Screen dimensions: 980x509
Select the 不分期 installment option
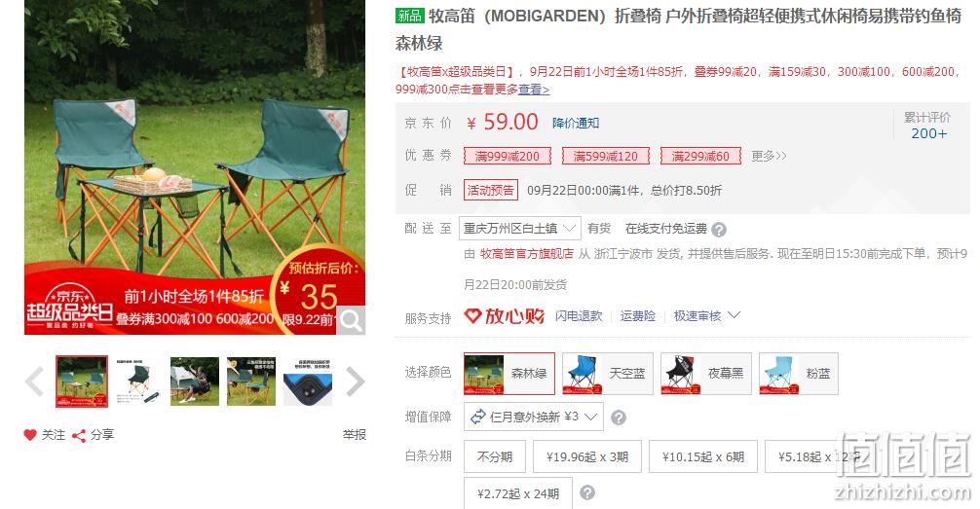click(495, 456)
